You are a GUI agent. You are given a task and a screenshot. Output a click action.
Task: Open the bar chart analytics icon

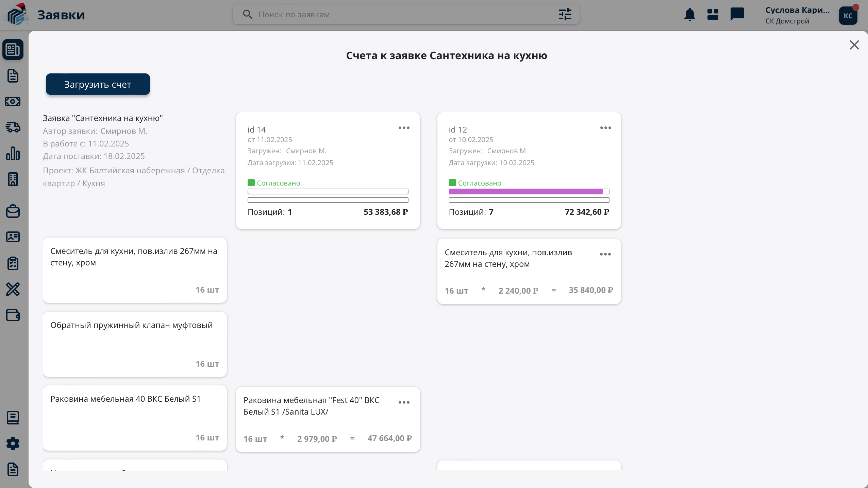tap(13, 153)
